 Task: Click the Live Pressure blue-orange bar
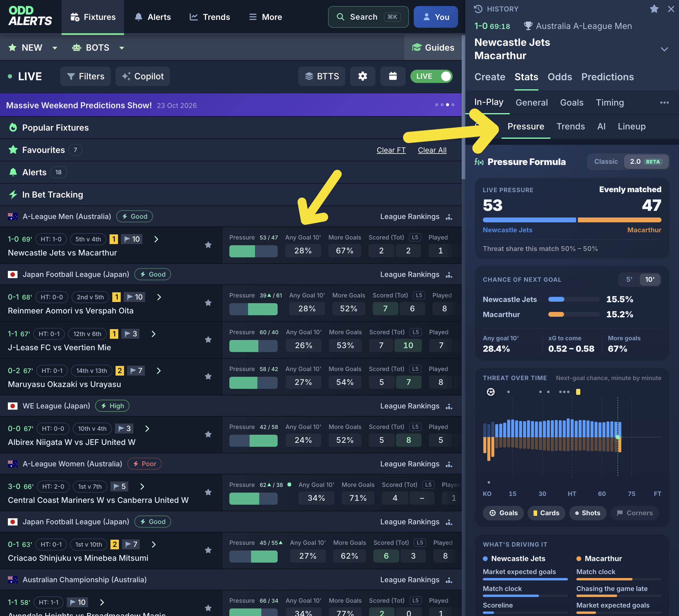572,220
